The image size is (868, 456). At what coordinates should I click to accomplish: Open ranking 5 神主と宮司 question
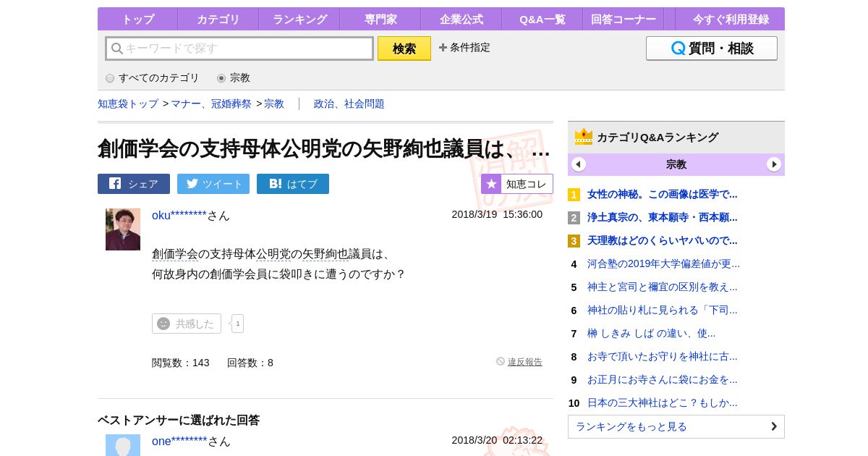[x=662, y=287]
